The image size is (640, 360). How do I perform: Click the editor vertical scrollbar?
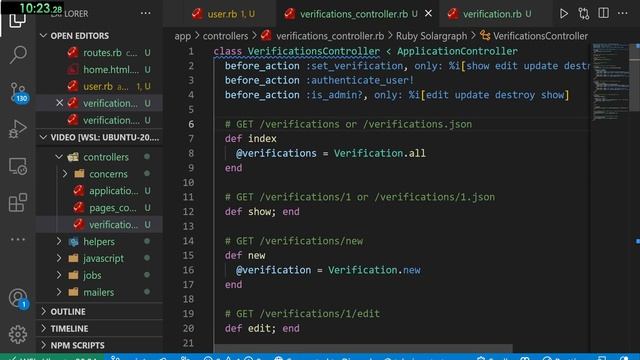pyautogui.click(x=635, y=78)
